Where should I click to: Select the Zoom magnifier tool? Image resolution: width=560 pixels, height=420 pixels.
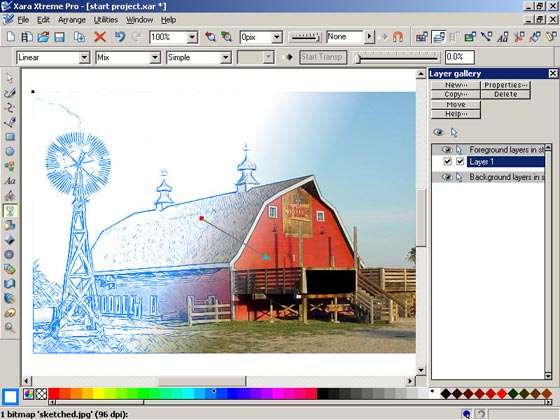coord(10,328)
